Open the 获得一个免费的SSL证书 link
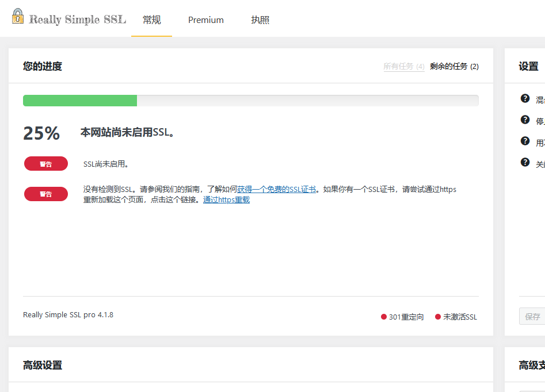The width and height of the screenshot is (545, 392). [x=276, y=189]
